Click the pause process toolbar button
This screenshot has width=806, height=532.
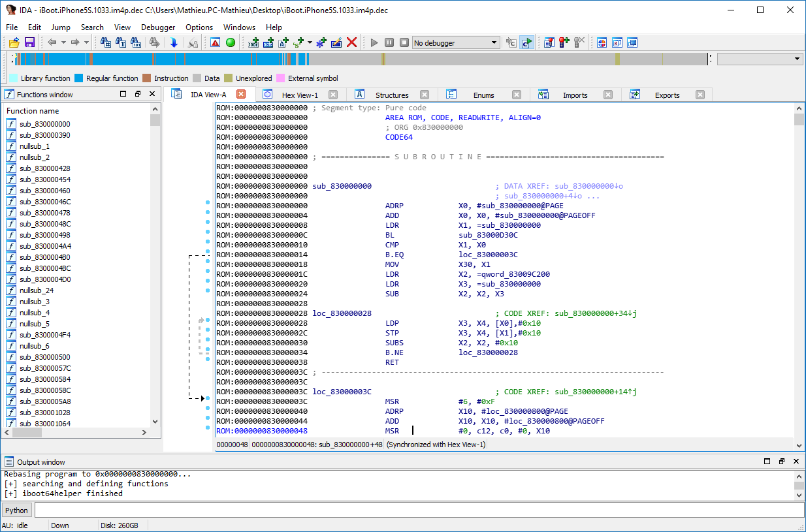click(389, 42)
